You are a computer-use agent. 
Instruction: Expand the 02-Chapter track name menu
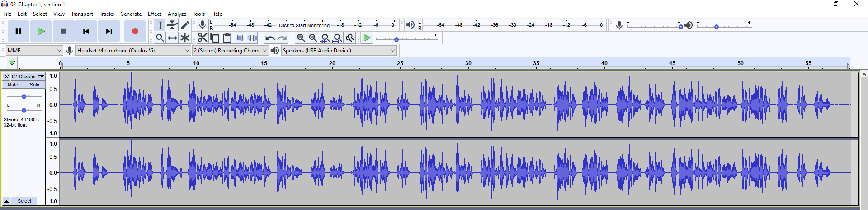click(28, 76)
